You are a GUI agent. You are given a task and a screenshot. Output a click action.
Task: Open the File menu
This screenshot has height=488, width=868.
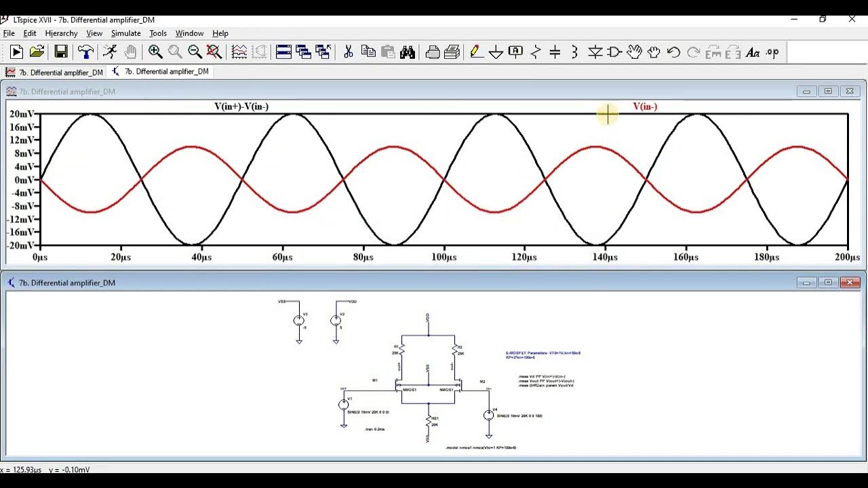pyautogui.click(x=9, y=33)
